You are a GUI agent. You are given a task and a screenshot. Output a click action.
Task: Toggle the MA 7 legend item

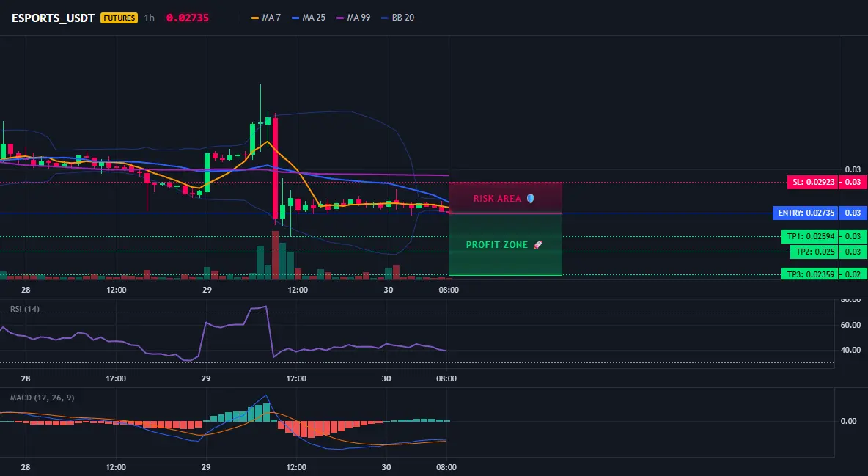tap(266, 18)
